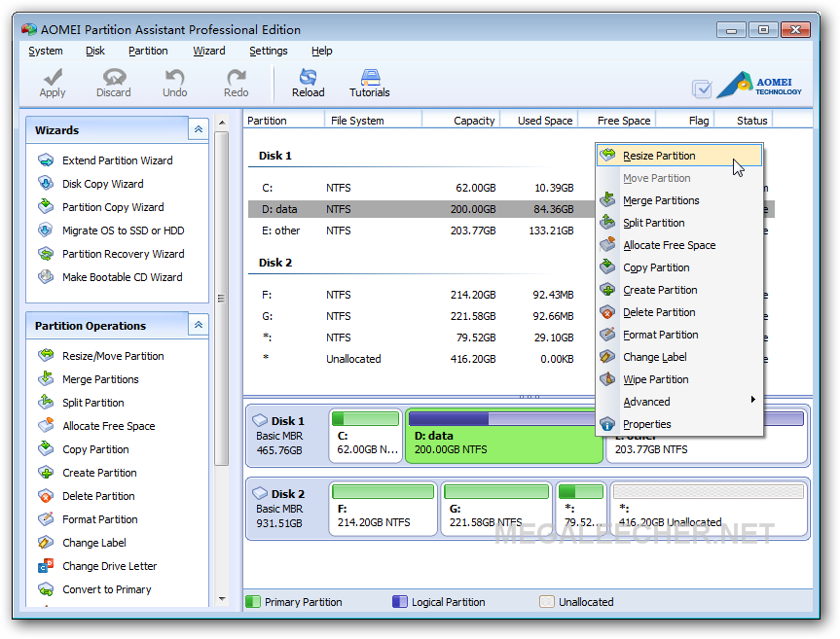This screenshot has height=639, width=840.
Task: Select the D: data partition block in disk map
Action: (x=503, y=435)
